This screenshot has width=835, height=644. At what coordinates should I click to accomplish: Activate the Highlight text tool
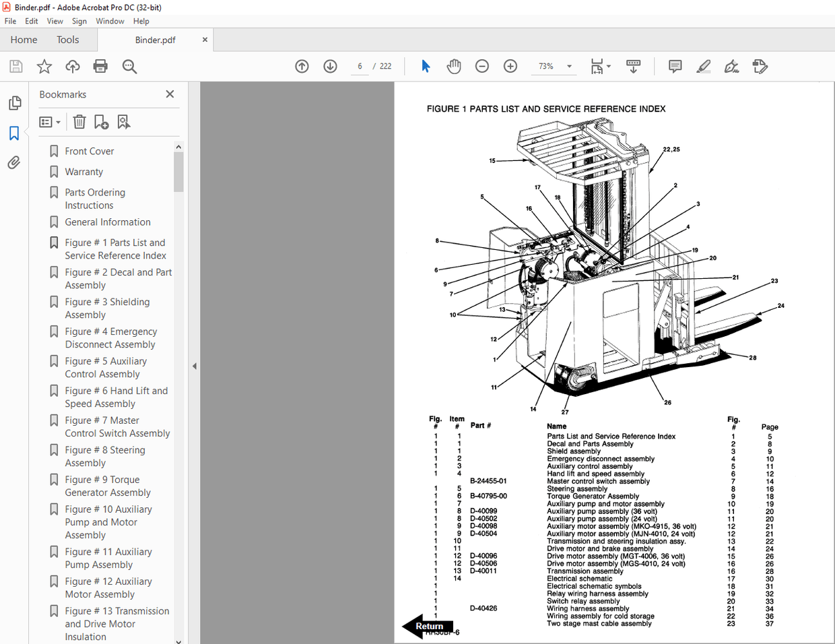703,66
